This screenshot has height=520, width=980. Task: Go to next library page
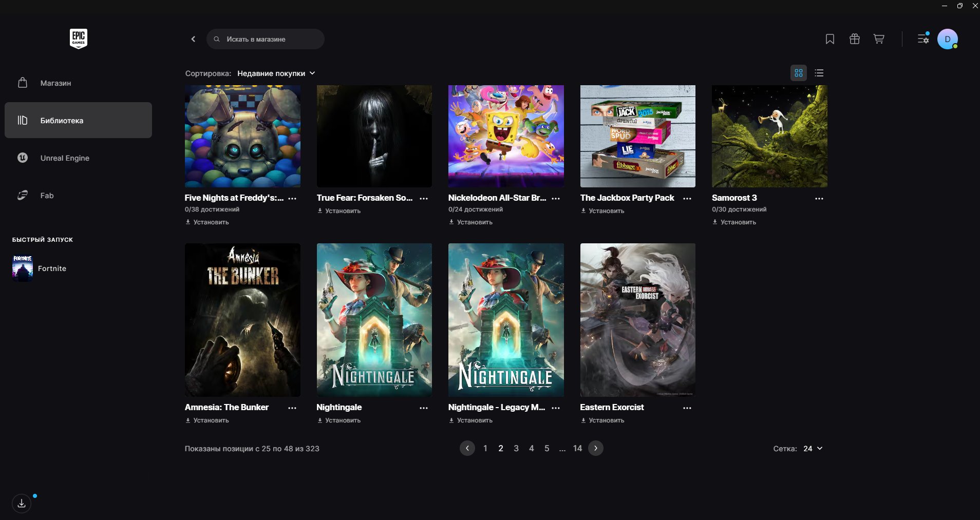596,448
